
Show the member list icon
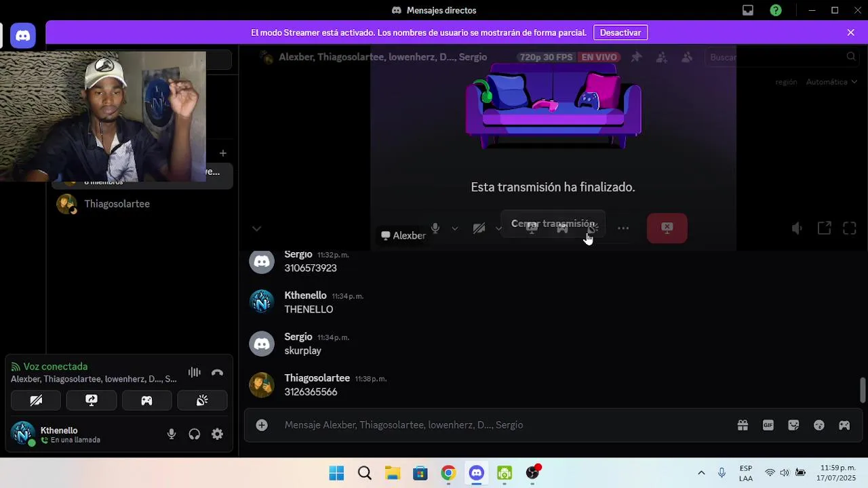687,57
